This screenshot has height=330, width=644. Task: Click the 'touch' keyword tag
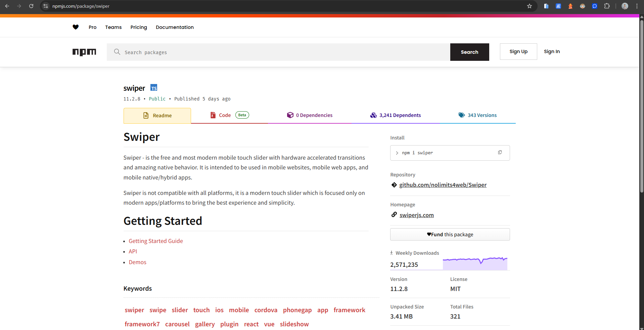click(x=201, y=310)
